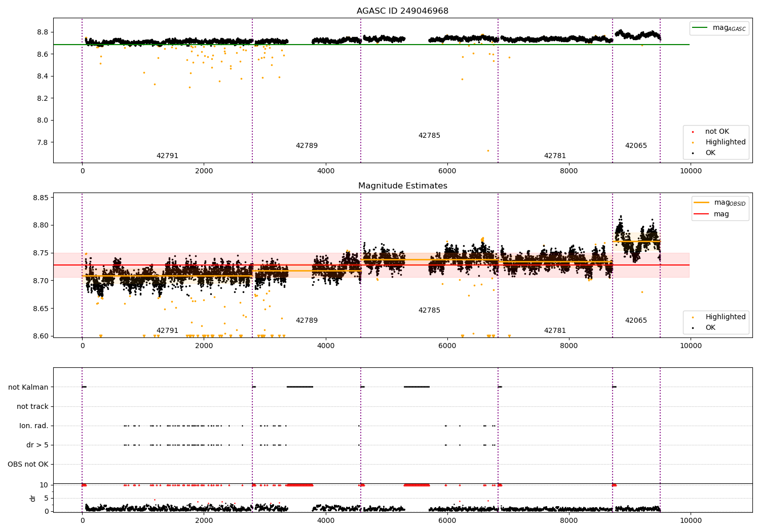Click the orange mag OBSID legend entry
Image resolution: width=760 pixels, height=532 pixels.
click(720, 203)
